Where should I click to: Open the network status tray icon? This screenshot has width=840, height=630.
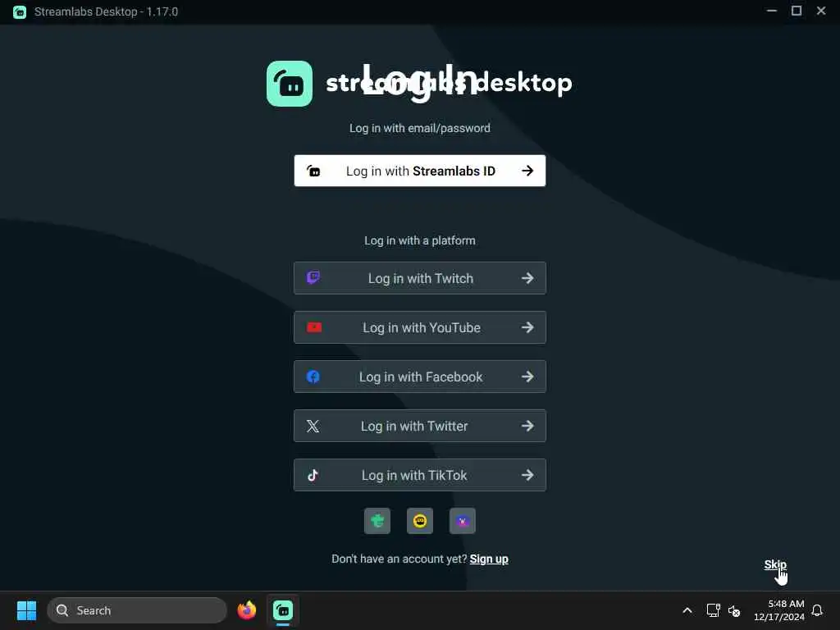click(x=713, y=610)
